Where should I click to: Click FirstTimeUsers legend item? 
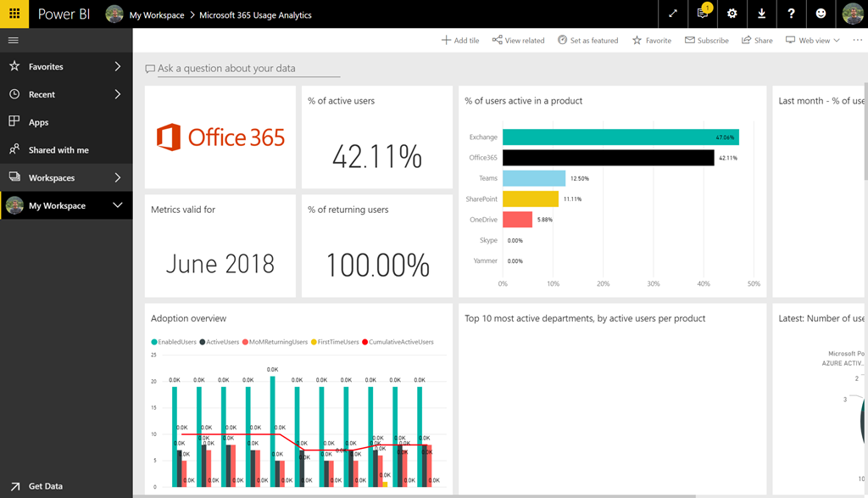(335, 342)
